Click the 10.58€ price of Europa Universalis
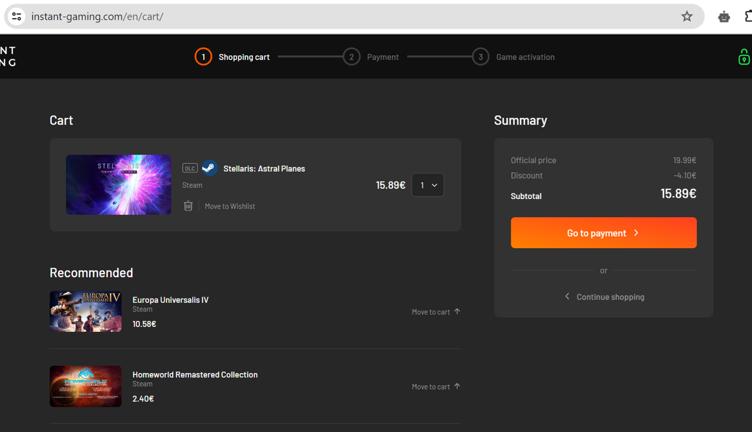Screen dimensions: 752x432 click(x=144, y=324)
